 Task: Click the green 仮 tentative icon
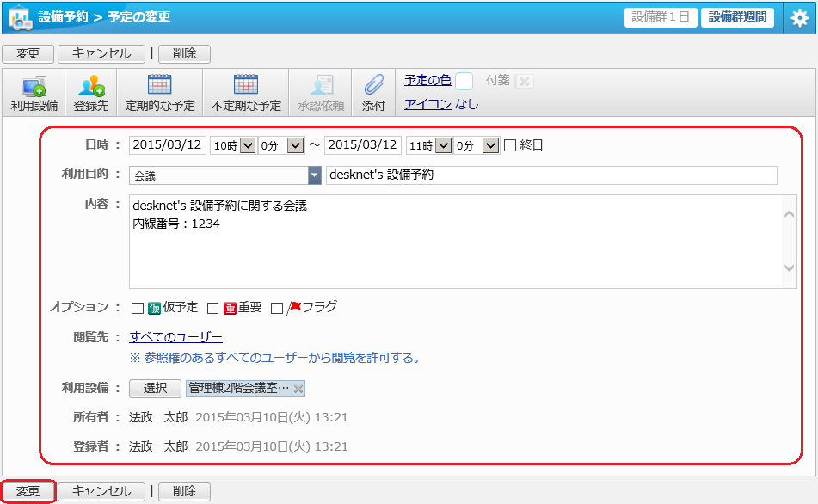point(154,309)
